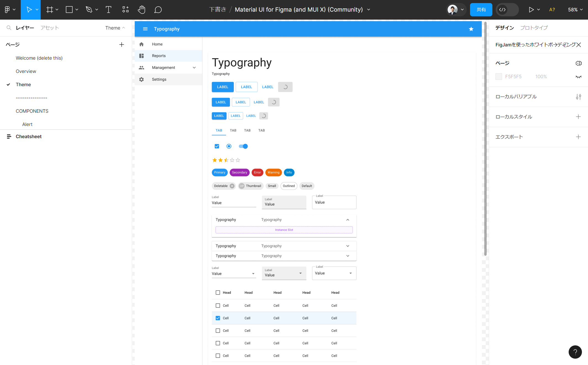Activate the Hand tool

point(141,10)
